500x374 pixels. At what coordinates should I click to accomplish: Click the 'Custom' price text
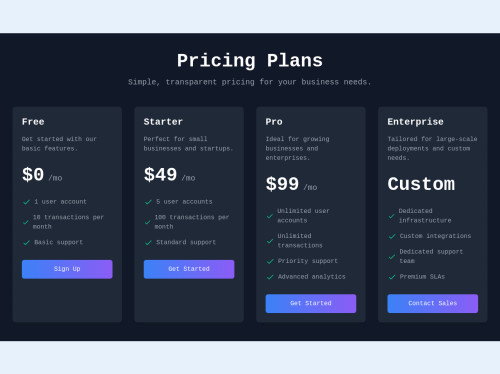point(421,184)
